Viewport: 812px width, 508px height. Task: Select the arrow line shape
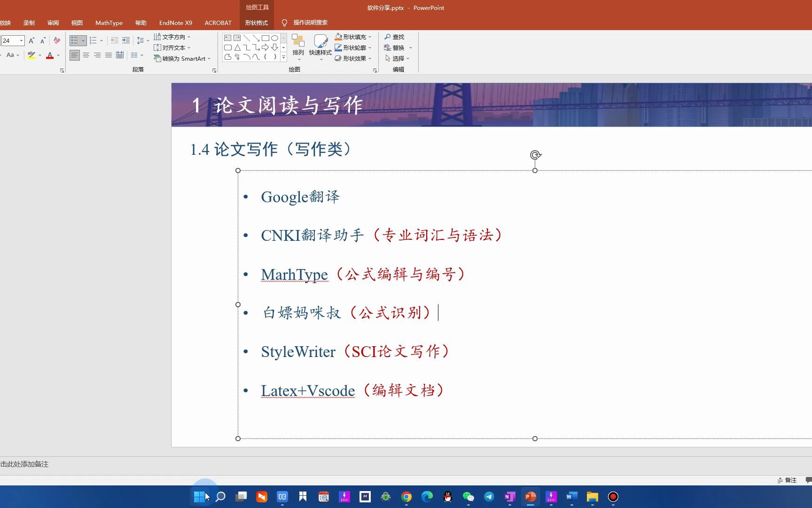[256, 38]
